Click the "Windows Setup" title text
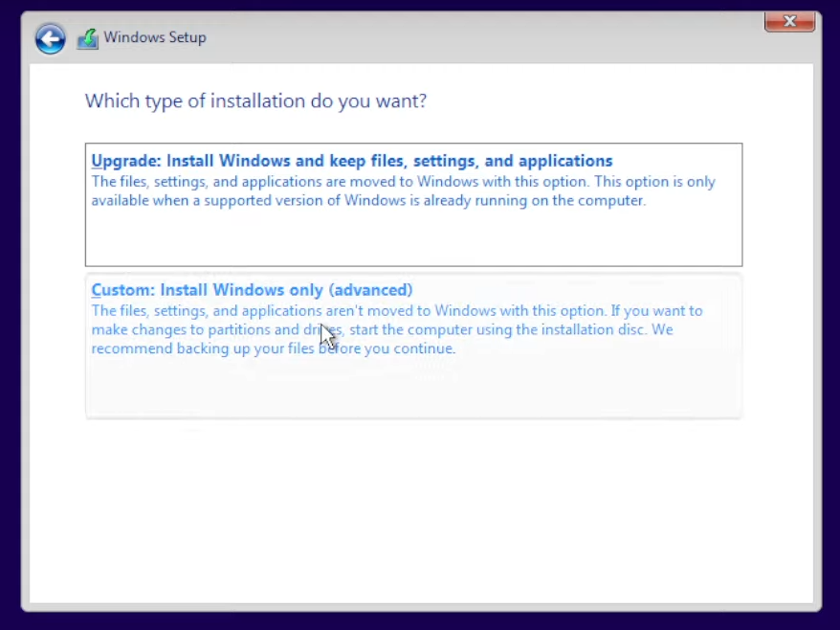 (x=155, y=37)
